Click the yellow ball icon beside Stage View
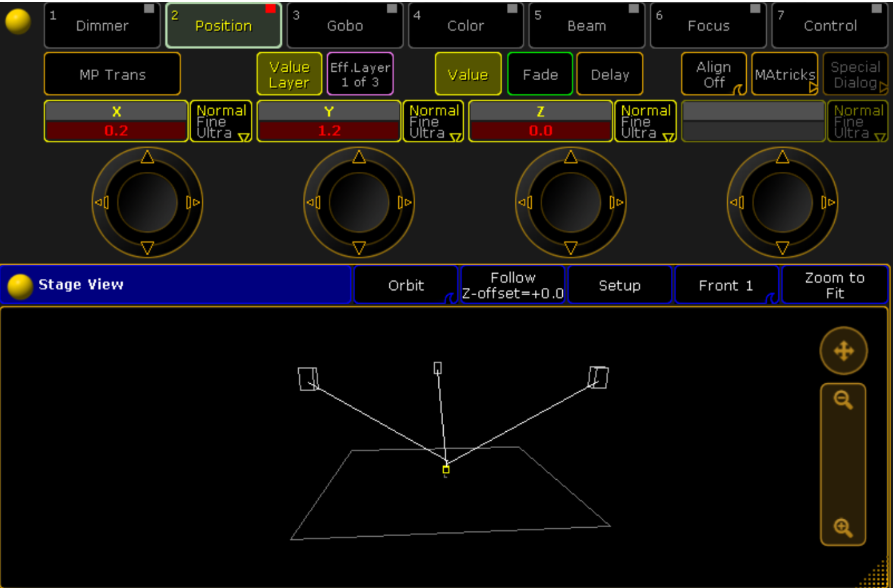Viewport: 893px width, 588px height. tap(20, 286)
